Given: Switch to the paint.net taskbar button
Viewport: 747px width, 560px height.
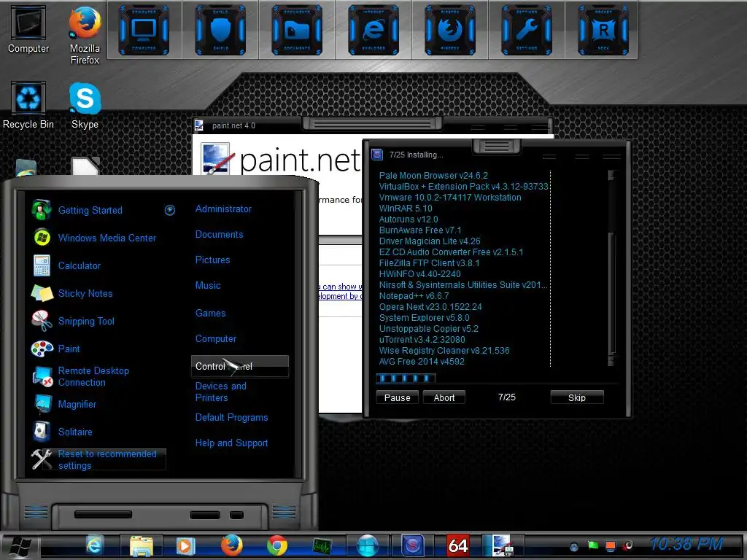Looking at the screenshot, I should tap(503, 545).
